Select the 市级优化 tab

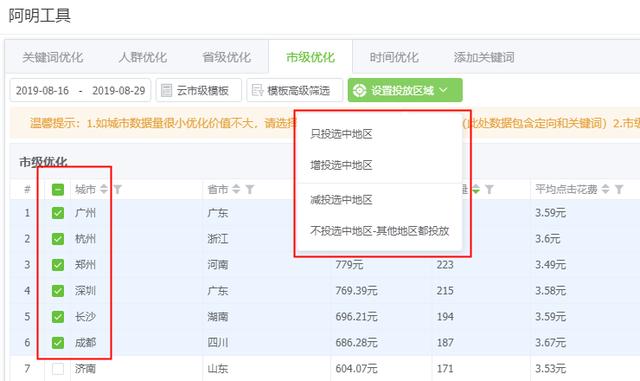(310, 57)
